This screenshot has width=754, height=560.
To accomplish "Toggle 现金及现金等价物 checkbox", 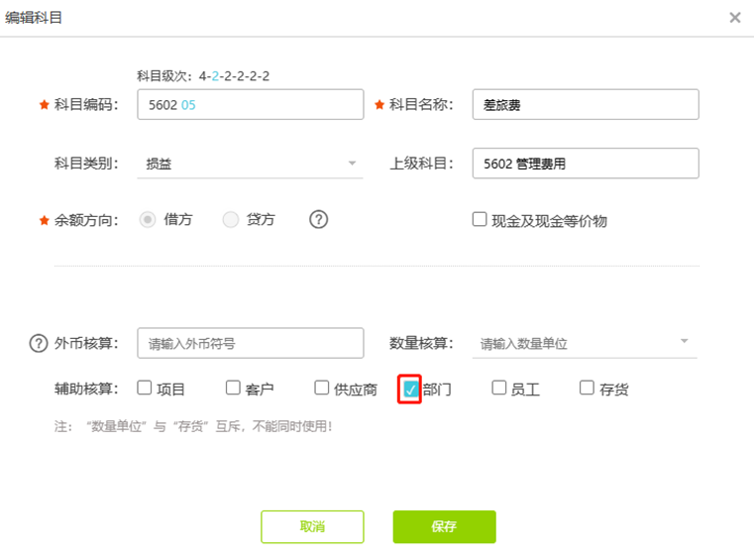I will (480, 220).
